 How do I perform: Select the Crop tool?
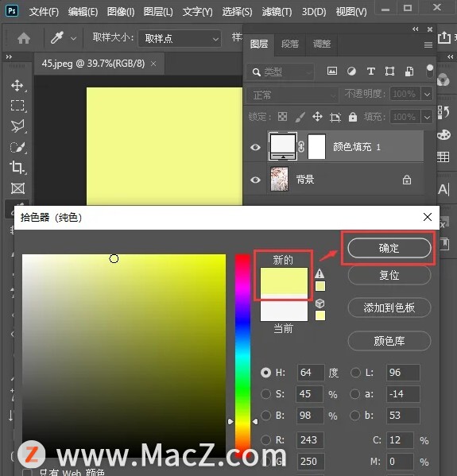(17, 167)
